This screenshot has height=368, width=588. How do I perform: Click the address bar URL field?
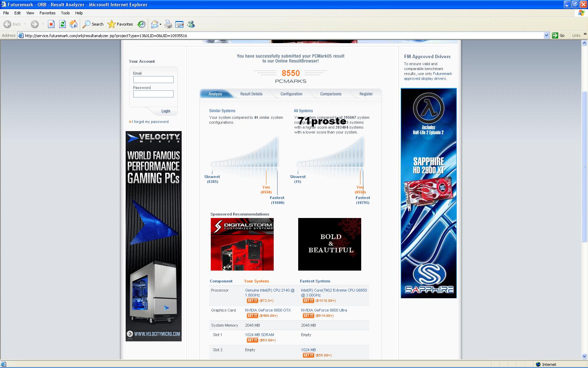(283, 35)
